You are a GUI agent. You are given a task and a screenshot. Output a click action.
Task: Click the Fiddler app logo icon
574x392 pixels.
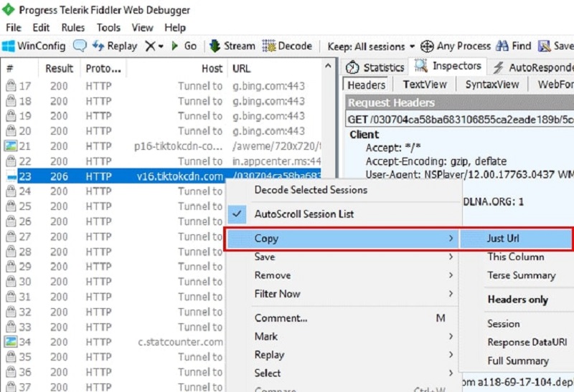9,10
